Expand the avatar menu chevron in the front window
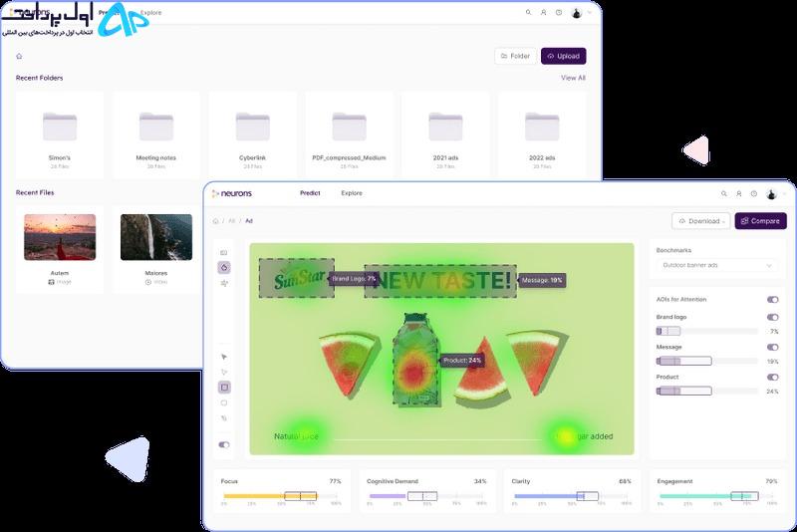 (x=785, y=193)
